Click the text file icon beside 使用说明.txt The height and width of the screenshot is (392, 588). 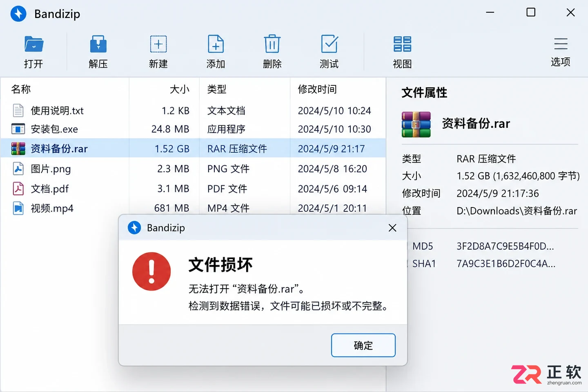(18, 111)
